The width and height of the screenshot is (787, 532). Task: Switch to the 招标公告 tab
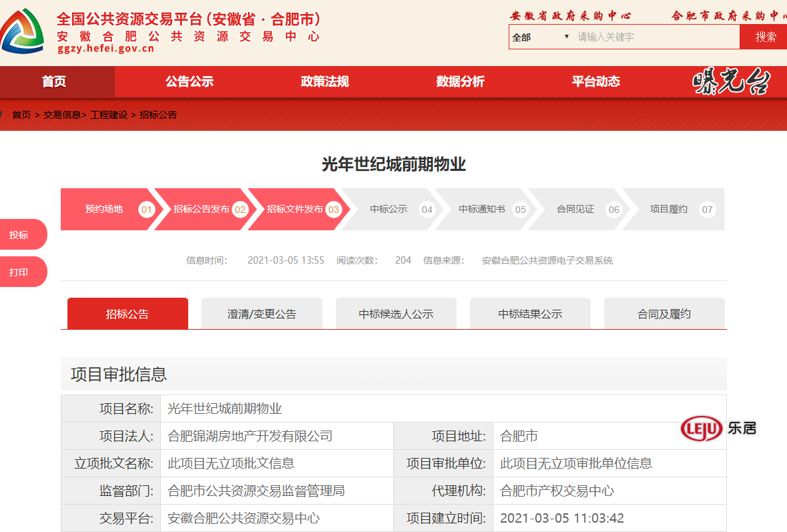tap(127, 314)
